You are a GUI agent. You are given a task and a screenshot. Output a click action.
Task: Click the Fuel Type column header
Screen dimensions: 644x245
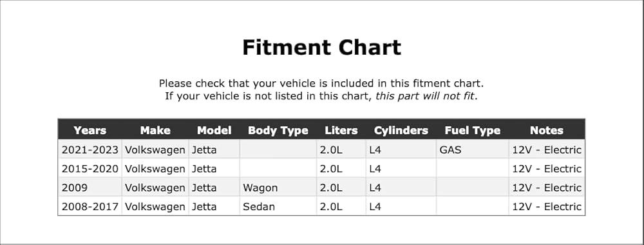[472, 130]
